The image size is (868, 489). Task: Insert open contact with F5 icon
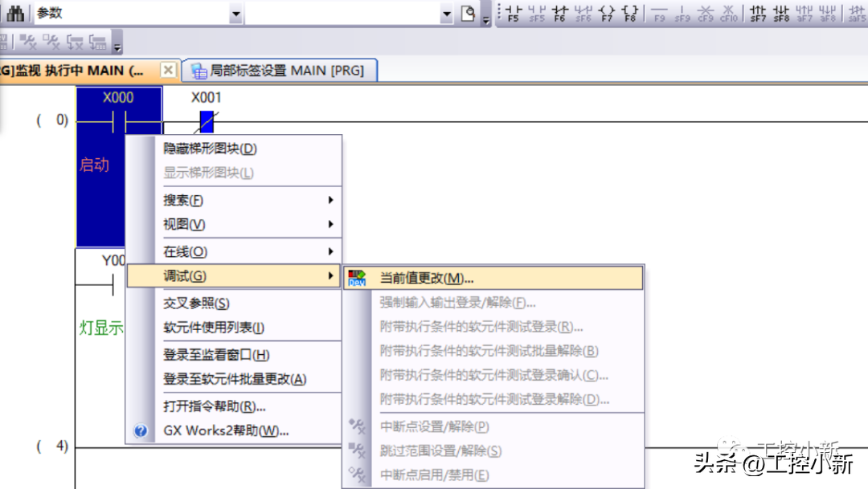pyautogui.click(x=512, y=14)
